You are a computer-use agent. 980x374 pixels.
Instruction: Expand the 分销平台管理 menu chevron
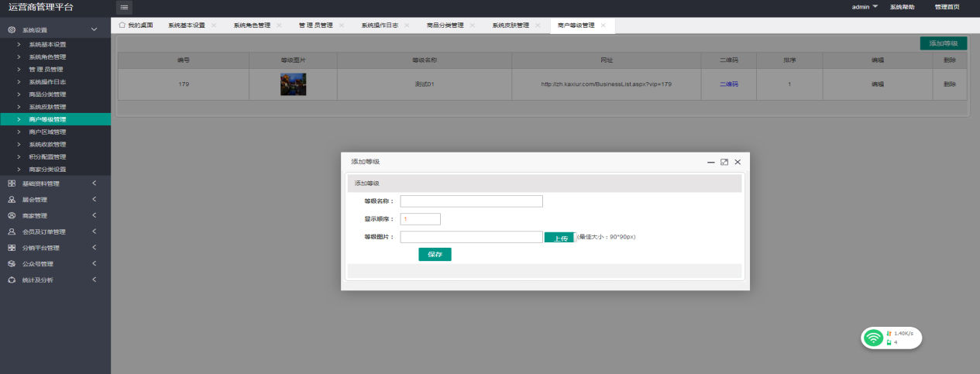(94, 248)
